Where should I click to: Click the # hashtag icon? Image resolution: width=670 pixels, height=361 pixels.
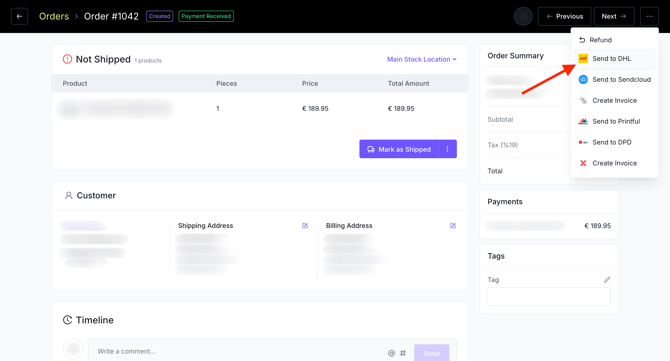coord(403,353)
